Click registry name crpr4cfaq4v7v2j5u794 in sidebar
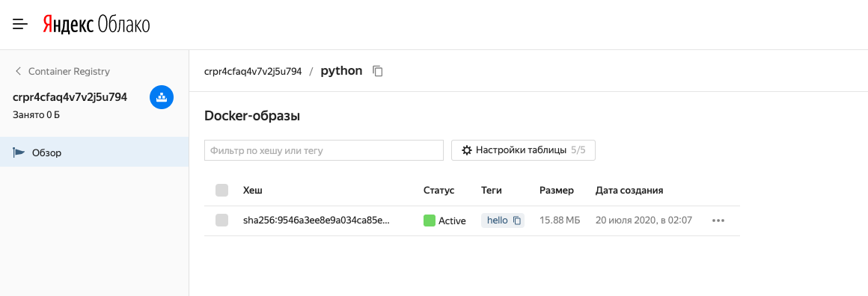The width and height of the screenshot is (868, 296). (70, 97)
